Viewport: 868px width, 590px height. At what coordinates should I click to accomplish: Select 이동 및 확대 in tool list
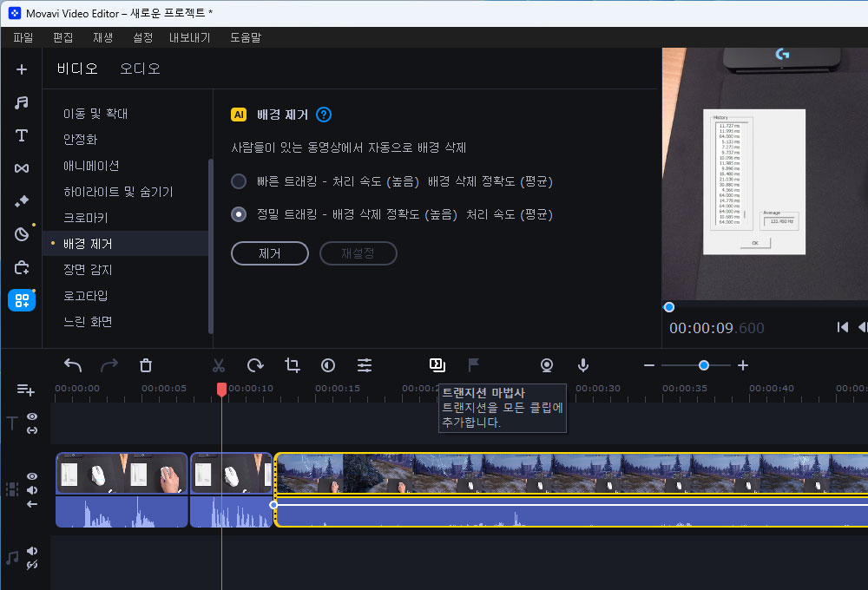tap(125, 114)
